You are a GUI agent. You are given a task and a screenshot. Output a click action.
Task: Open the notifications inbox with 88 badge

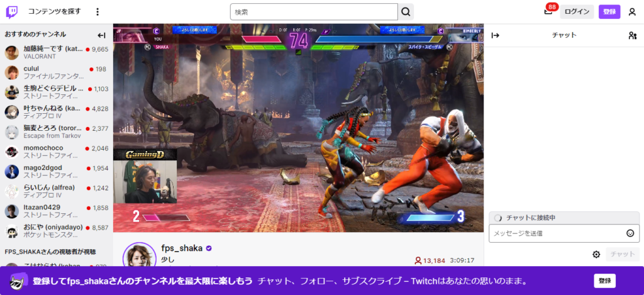[548, 11]
